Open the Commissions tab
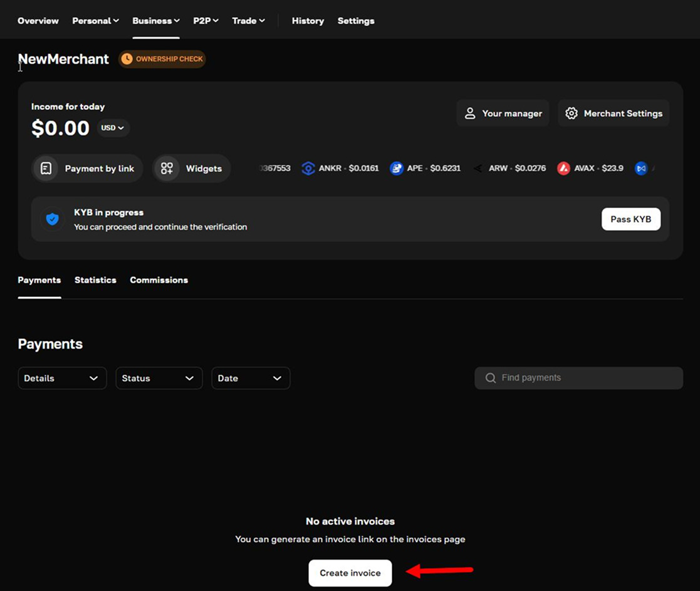Viewport: 700px width, 591px height. click(159, 280)
